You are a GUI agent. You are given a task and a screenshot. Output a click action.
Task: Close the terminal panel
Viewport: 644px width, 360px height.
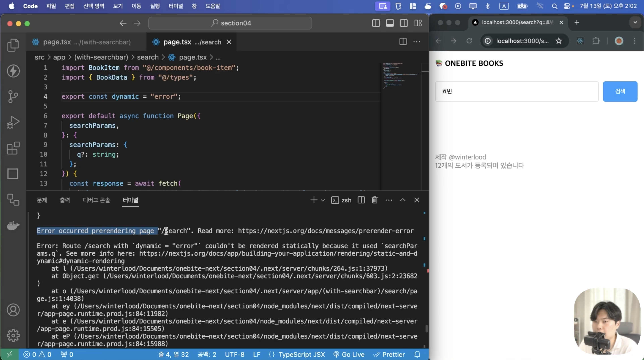[x=417, y=200]
